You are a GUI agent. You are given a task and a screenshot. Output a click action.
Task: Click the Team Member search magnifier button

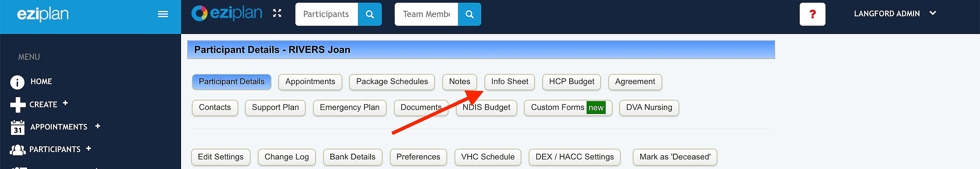[469, 15]
